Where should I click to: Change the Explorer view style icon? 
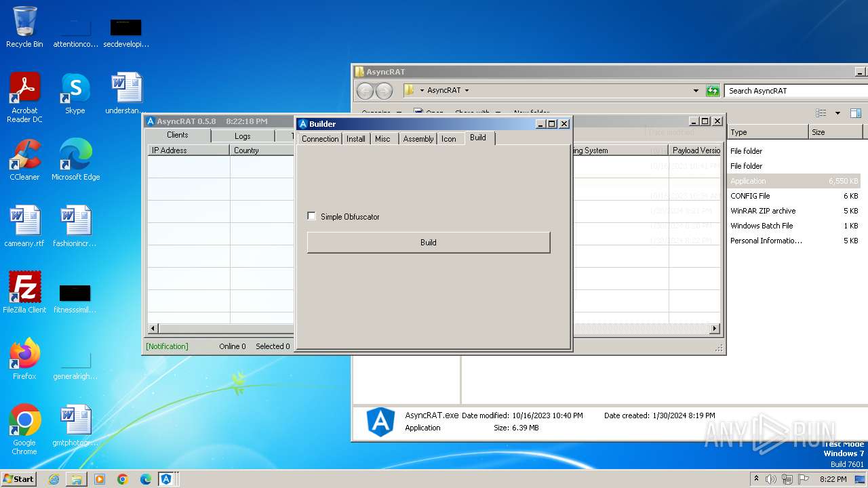coord(821,113)
